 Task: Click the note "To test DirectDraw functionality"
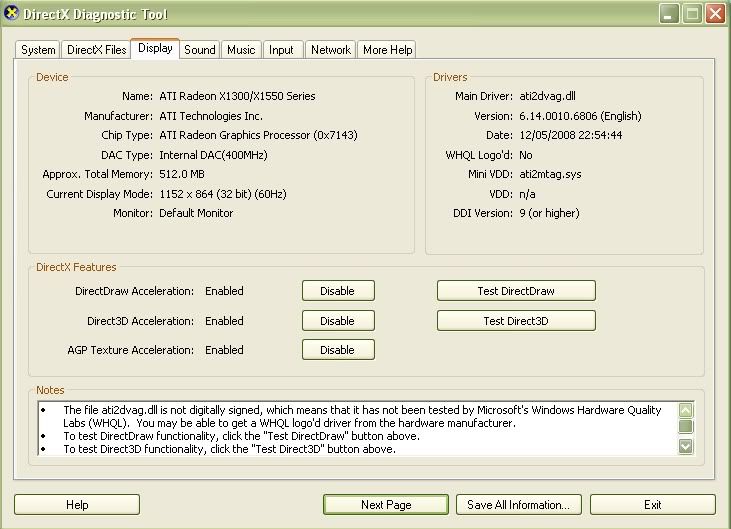[x=241, y=436]
